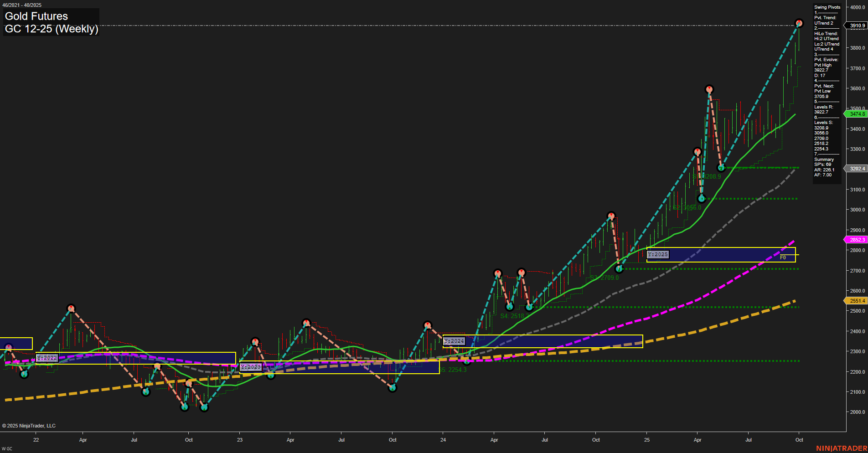The image size is (868, 453).
Task: Select the green pivot marker below the 3100 level
Action: tap(702, 198)
